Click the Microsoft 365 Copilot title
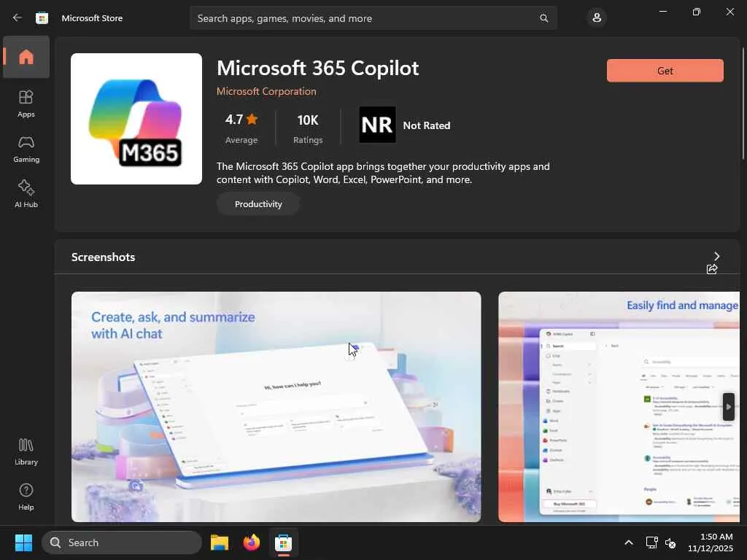The image size is (747, 560). point(318,68)
